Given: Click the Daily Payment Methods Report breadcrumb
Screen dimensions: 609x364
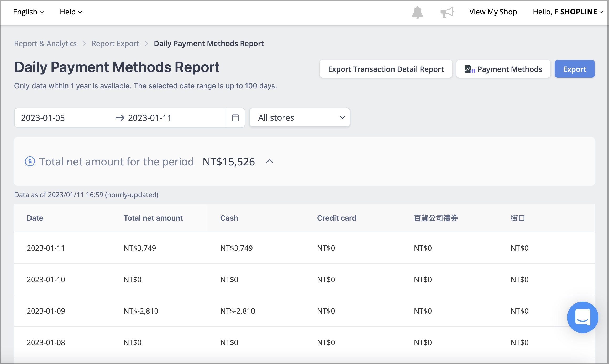Looking at the screenshot, I should (209, 44).
